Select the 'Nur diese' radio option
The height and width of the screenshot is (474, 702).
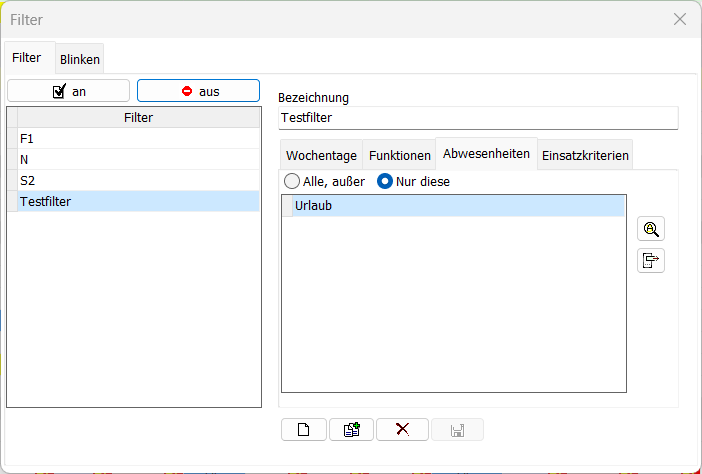pyautogui.click(x=384, y=182)
